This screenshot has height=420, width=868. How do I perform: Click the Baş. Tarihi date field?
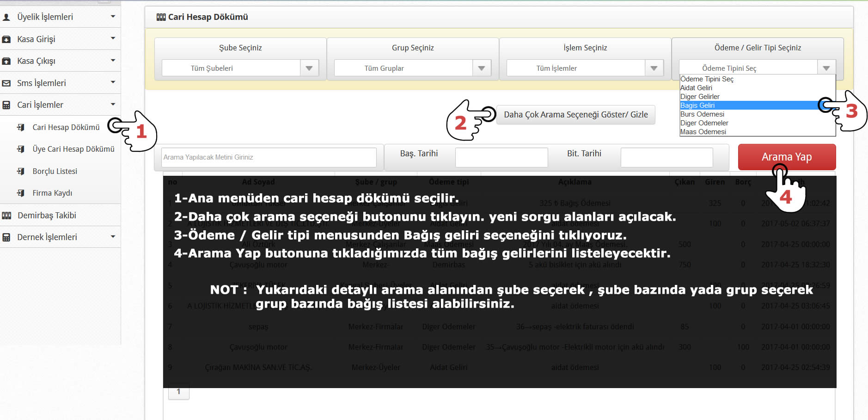(x=501, y=157)
